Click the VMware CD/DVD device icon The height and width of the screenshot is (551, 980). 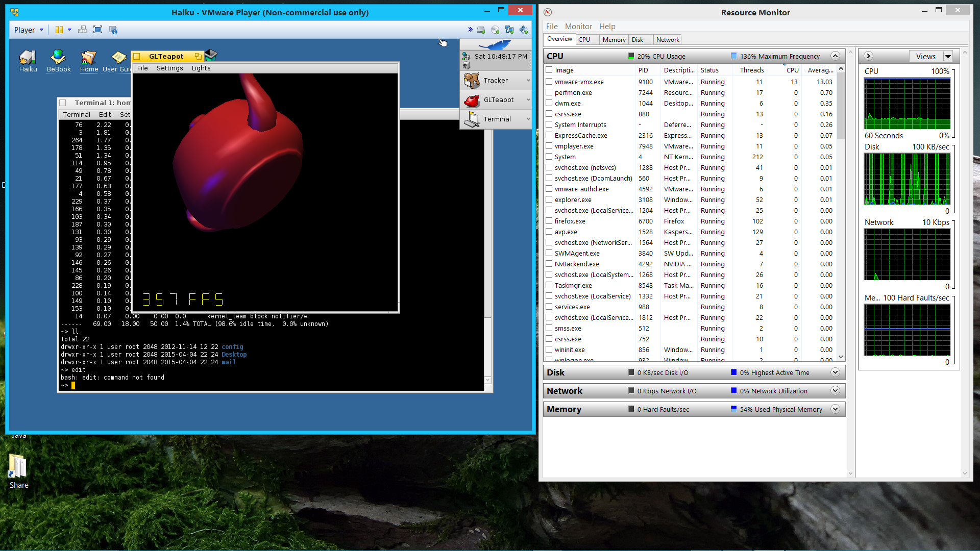click(x=495, y=30)
